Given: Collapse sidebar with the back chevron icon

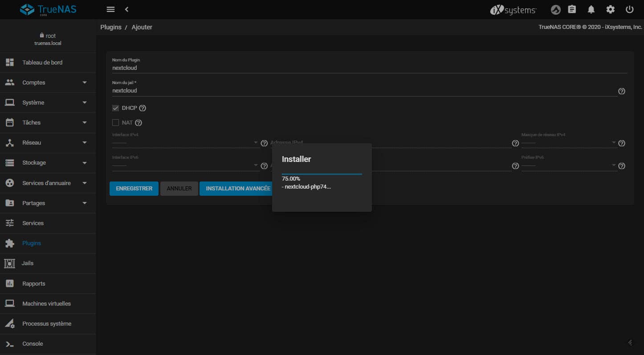Looking at the screenshot, I should click(127, 9).
